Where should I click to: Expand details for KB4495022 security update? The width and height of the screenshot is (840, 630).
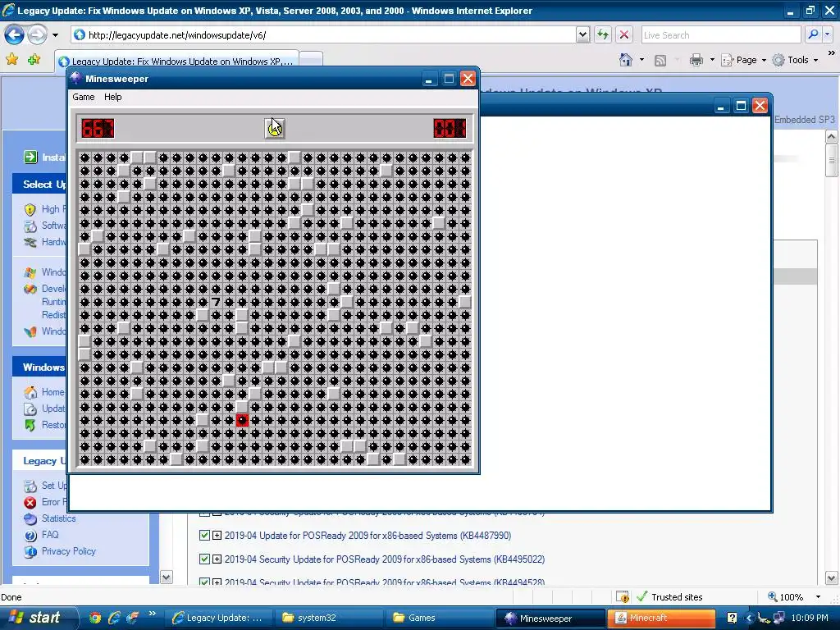coord(217,559)
